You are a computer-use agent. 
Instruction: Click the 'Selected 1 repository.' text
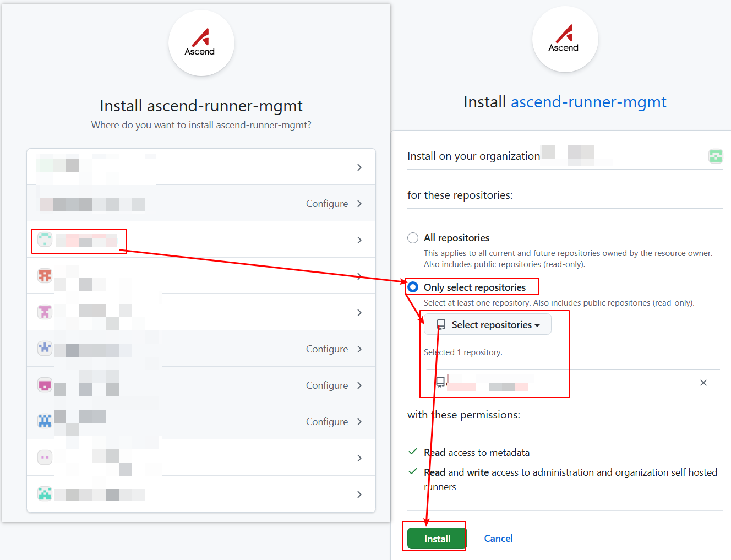pos(463,352)
